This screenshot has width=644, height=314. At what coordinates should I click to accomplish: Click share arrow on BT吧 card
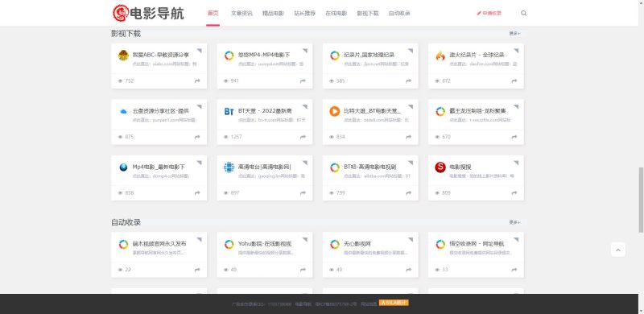[x=408, y=192]
